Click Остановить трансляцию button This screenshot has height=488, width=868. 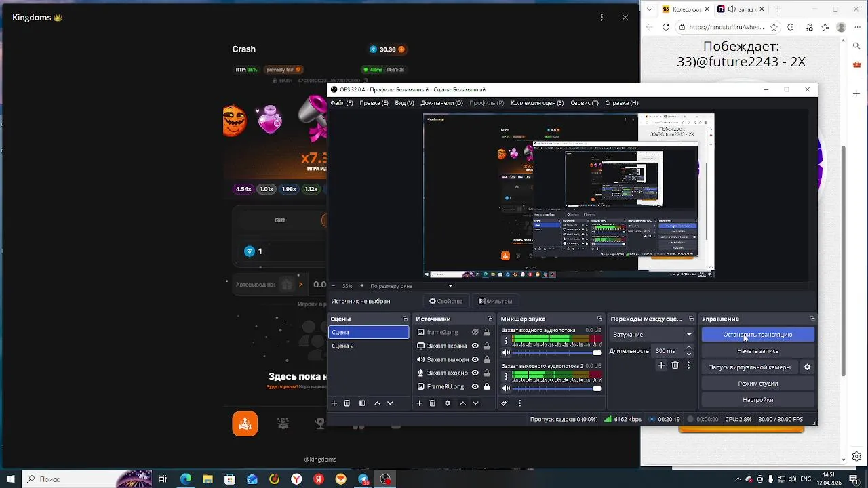tap(757, 335)
